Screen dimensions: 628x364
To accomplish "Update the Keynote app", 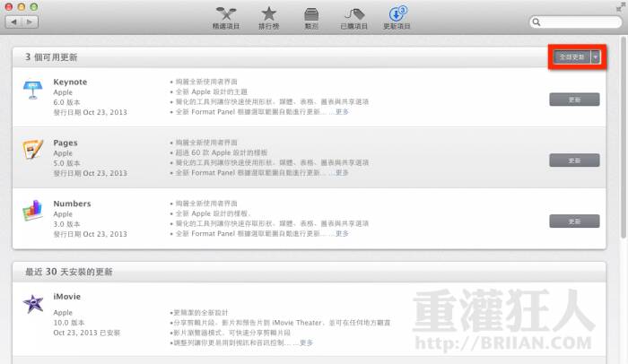I will coord(574,100).
